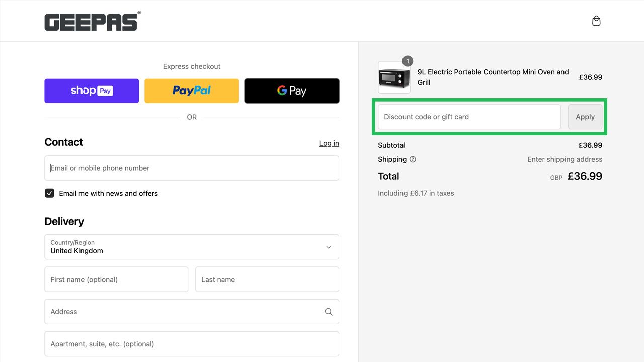Uncheck Email me with news and offers
This screenshot has height=362, width=644.
pos(49,193)
